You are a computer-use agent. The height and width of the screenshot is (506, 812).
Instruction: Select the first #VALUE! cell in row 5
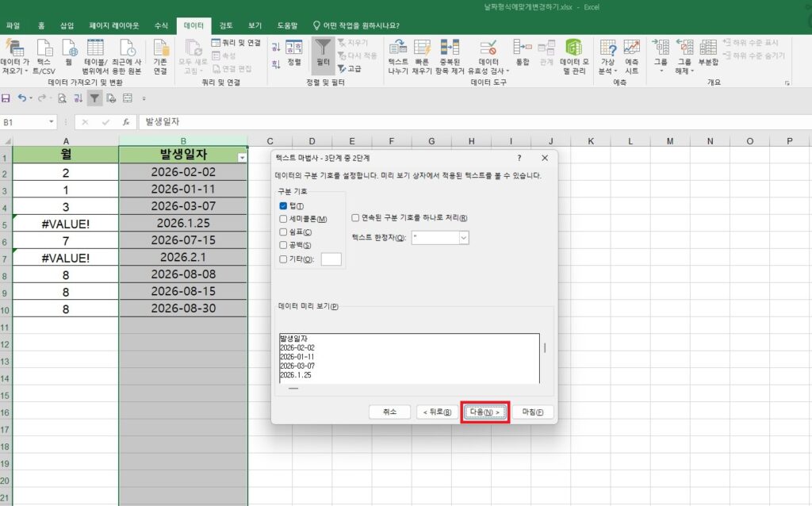pos(66,224)
